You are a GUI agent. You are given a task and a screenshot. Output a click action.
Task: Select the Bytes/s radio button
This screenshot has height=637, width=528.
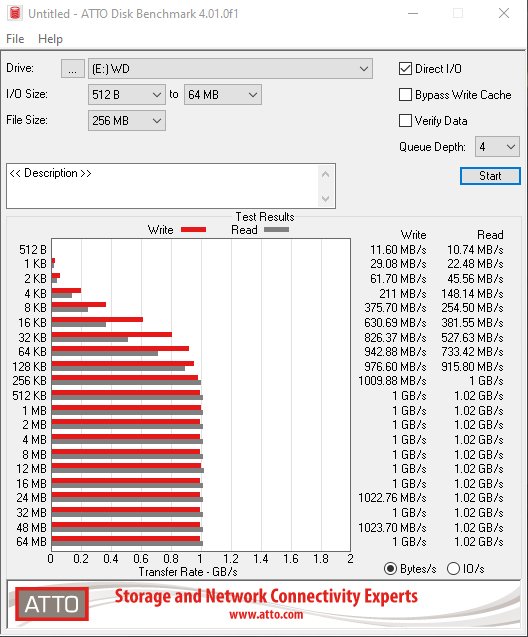coord(390,568)
